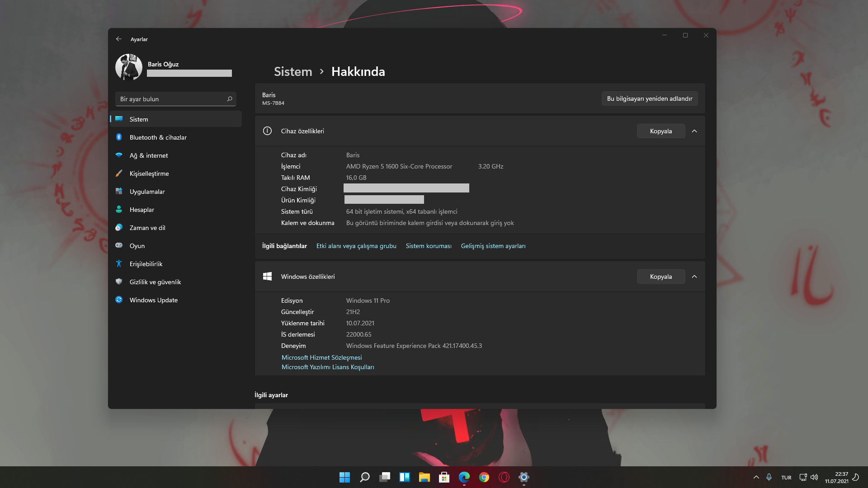868x488 pixels.
Task: Collapse the Cihaz özellikleri section
Action: tap(694, 131)
